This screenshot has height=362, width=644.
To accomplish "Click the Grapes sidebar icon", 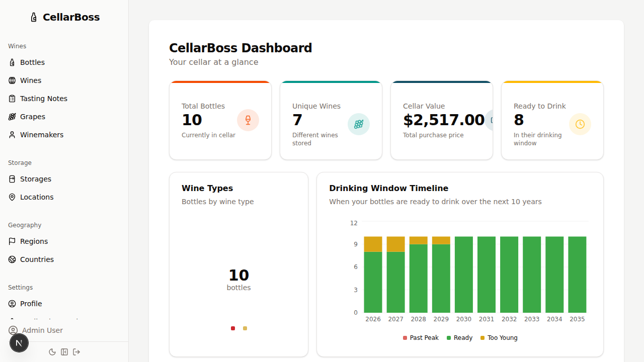I will coord(12,116).
